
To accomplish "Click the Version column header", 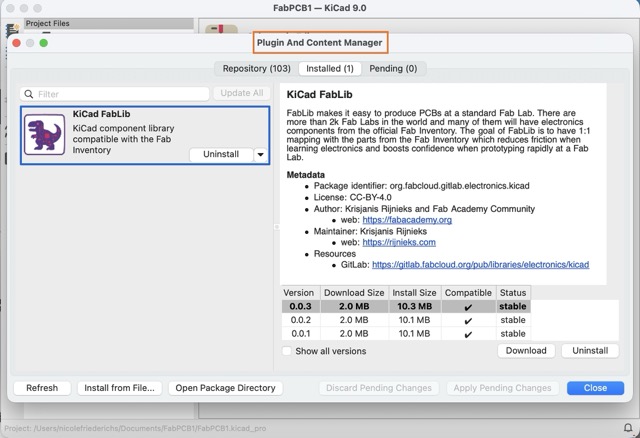I will 301,293.
